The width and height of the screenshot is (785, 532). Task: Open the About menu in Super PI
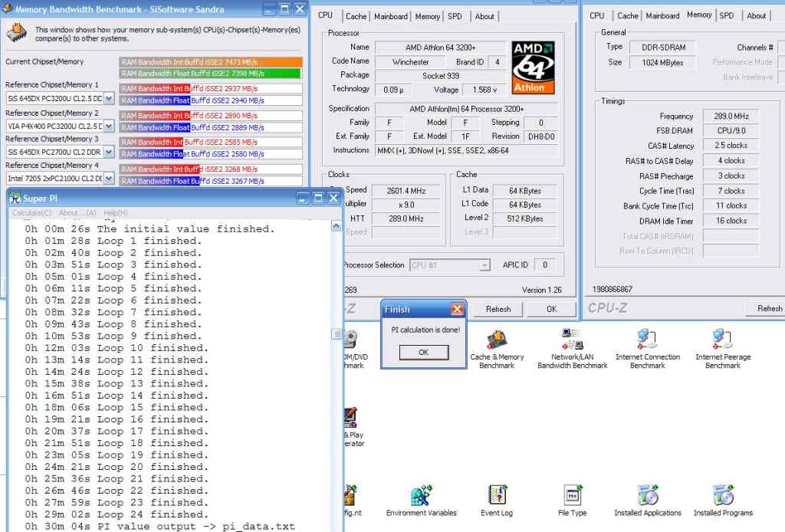[77, 212]
